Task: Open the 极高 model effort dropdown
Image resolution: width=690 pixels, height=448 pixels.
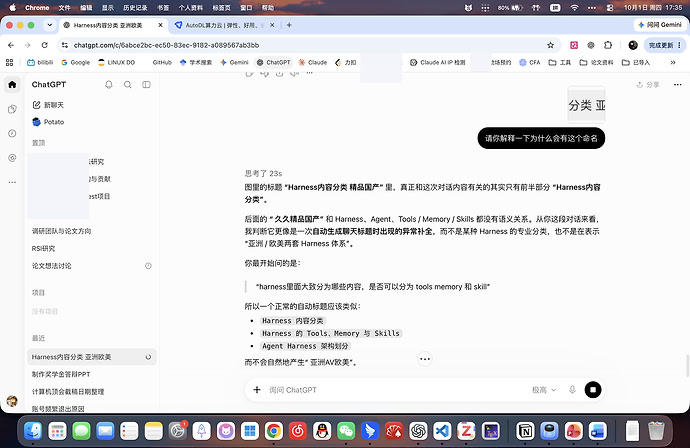Action: tap(544, 390)
